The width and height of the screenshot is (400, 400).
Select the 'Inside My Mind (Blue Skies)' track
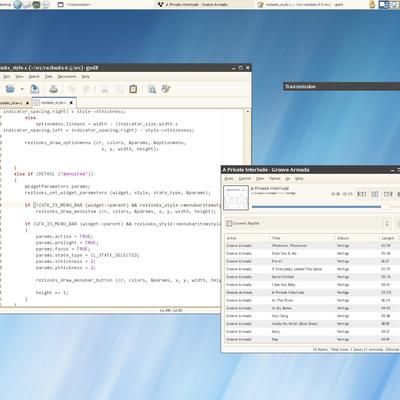[311, 324]
